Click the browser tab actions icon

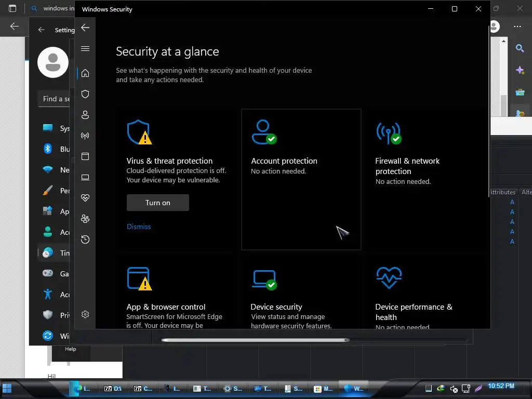[x=12, y=8]
